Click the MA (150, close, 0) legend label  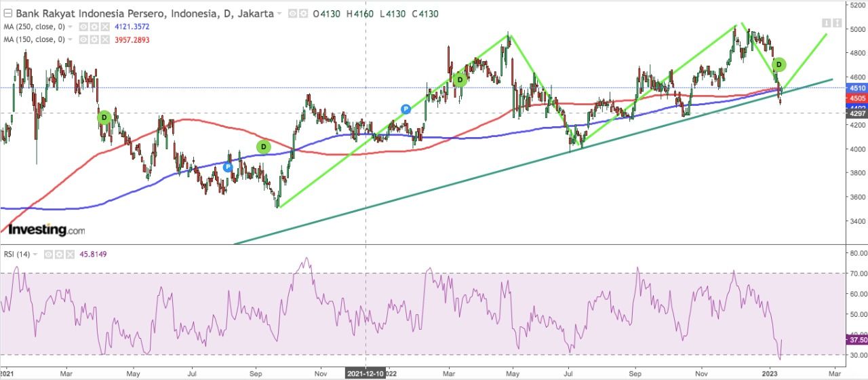click(34, 39)
